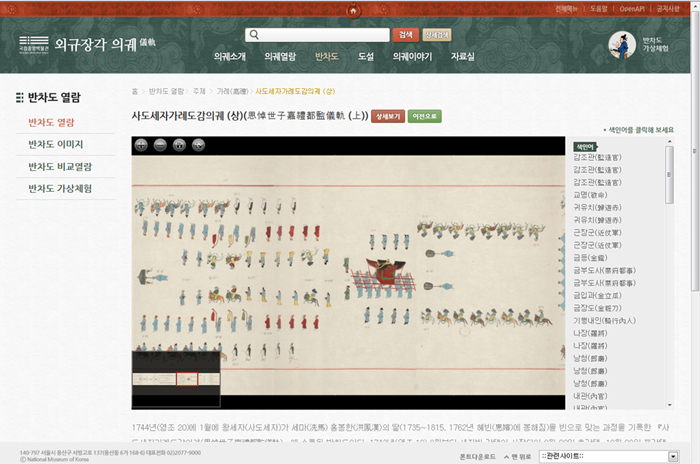Viewport: 700px width, 464px height.
Task: Open 자료실 in main navigation
Action: click(462, 57)
